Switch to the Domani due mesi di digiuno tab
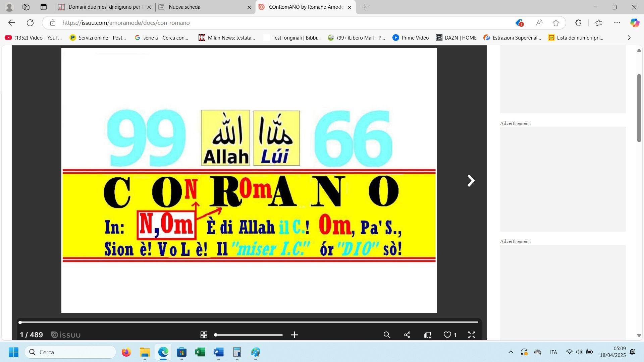 tap(104, 7)
